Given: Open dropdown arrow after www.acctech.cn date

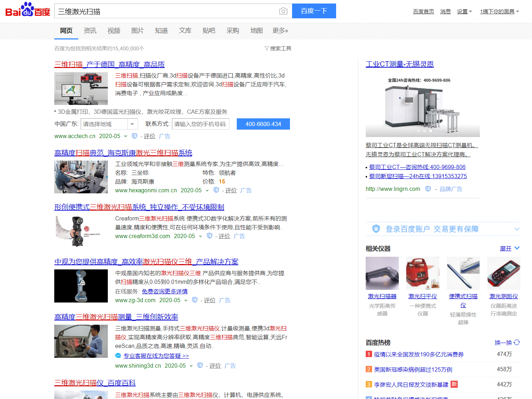Looking at the screenshot, I should point(126,136).
